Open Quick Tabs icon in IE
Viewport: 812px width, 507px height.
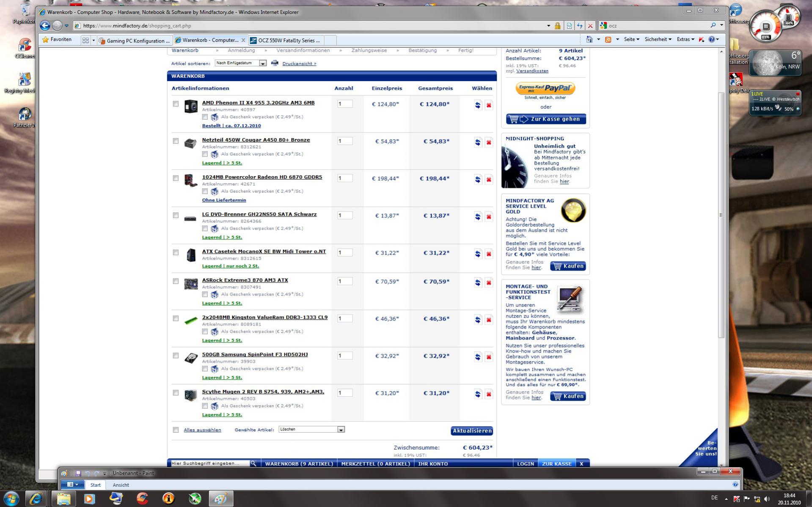(85, 41)
